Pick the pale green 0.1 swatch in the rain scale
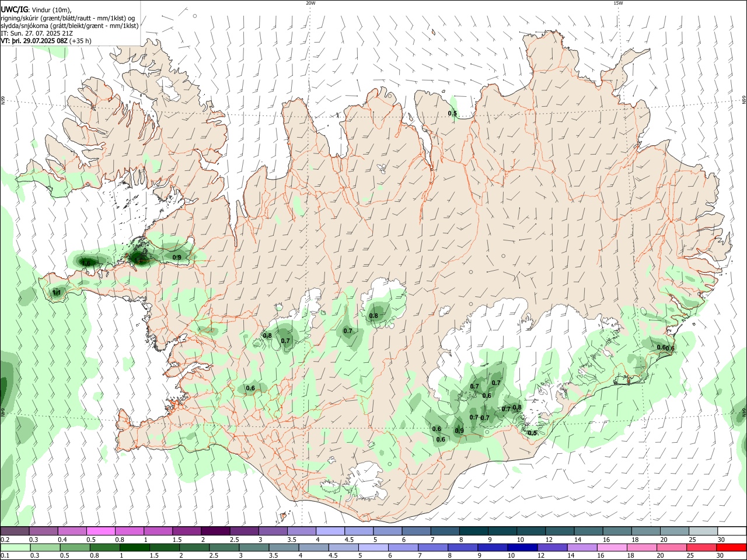This screenshot has height=560, width=747. pyautogui.click(x=15, y=548)
